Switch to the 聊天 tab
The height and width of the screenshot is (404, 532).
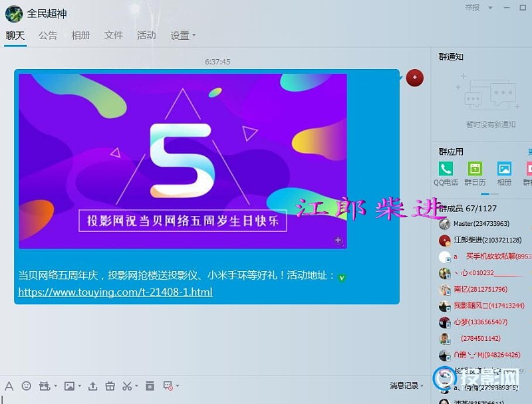pos(15,36)
